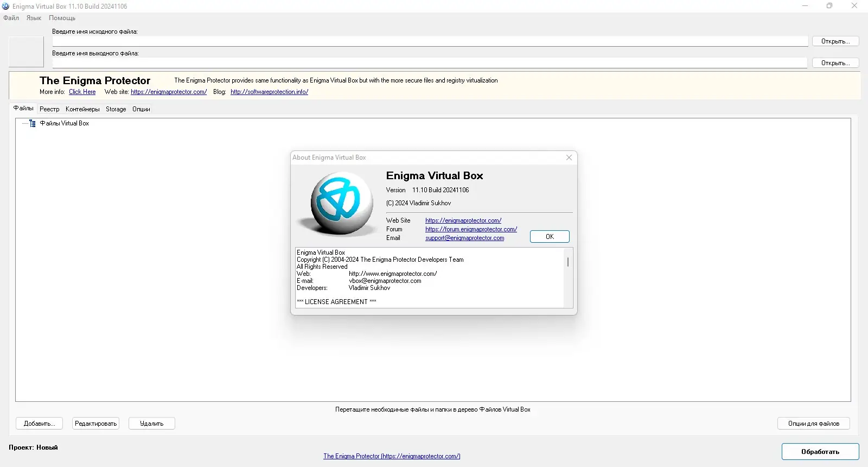Screen dimensions: 868x467
Task: Switch to the Контейнеры tab
Action: click(82, 109)
